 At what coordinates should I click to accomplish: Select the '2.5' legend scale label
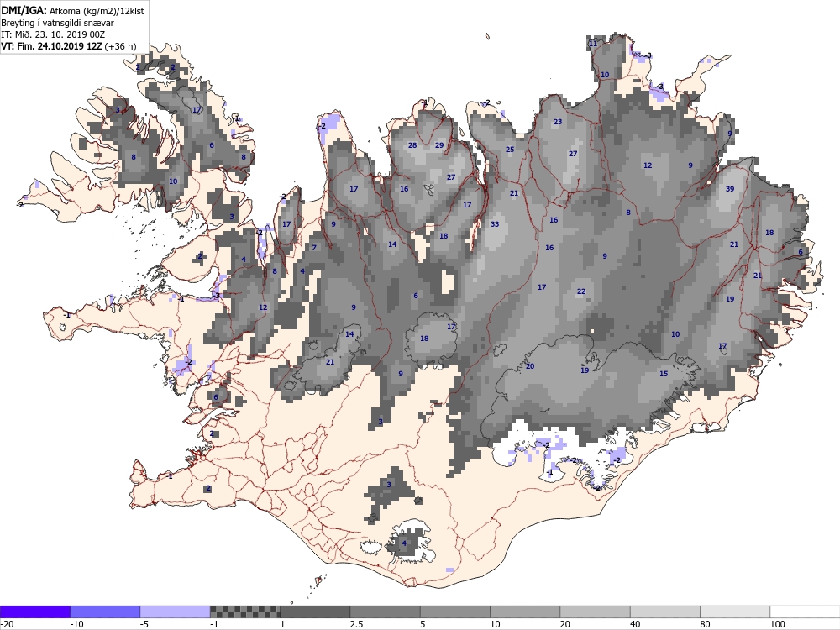[356, 624]
